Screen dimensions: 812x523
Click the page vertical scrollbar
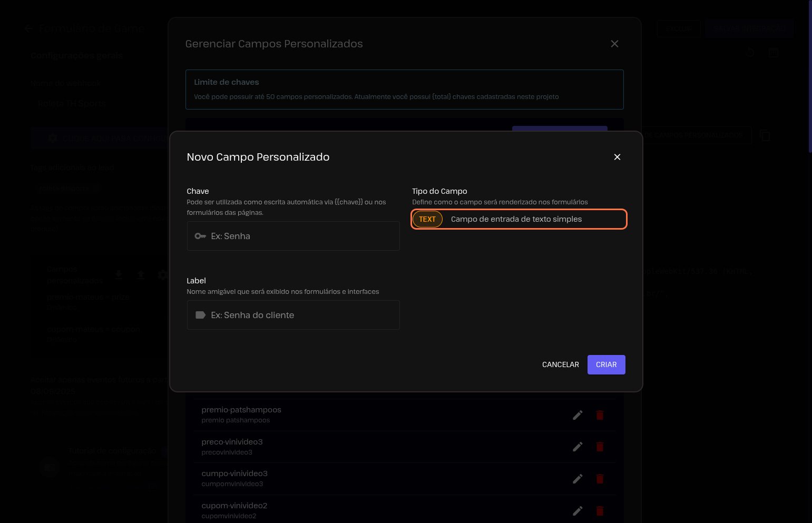810,79
